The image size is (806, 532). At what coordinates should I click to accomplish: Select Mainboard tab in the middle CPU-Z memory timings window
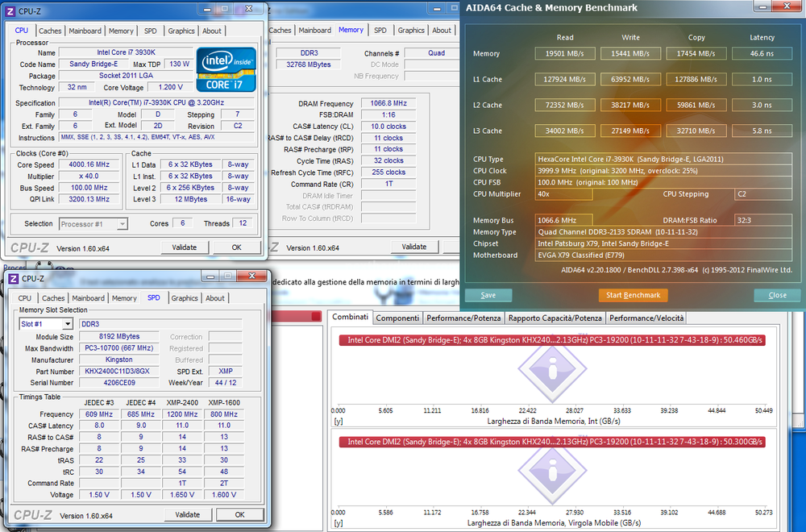click(315, 31)
